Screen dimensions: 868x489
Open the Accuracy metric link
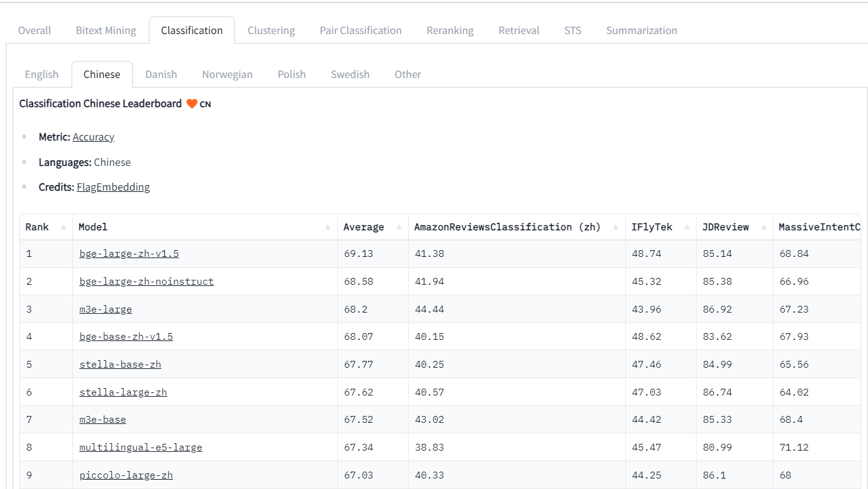coord(93,137)
